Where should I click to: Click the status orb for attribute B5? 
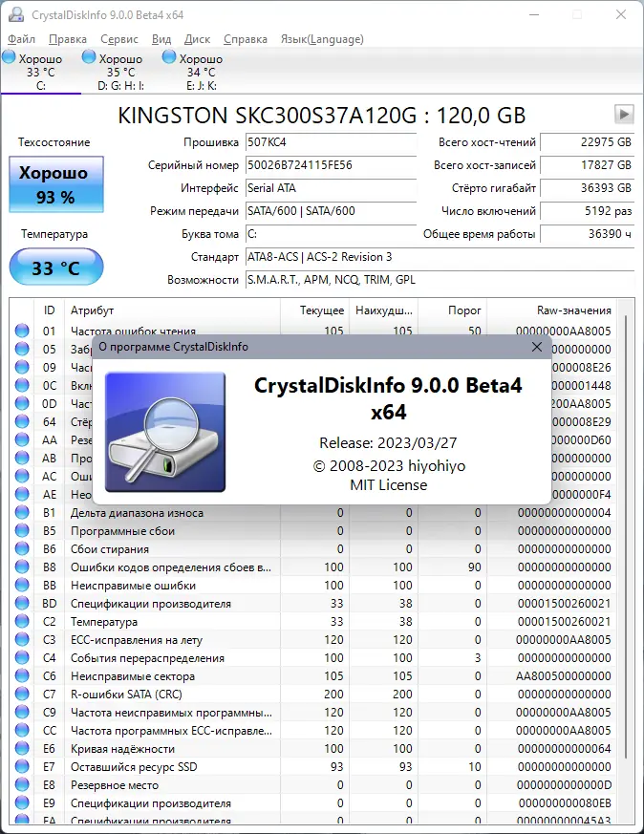point(22,531)
